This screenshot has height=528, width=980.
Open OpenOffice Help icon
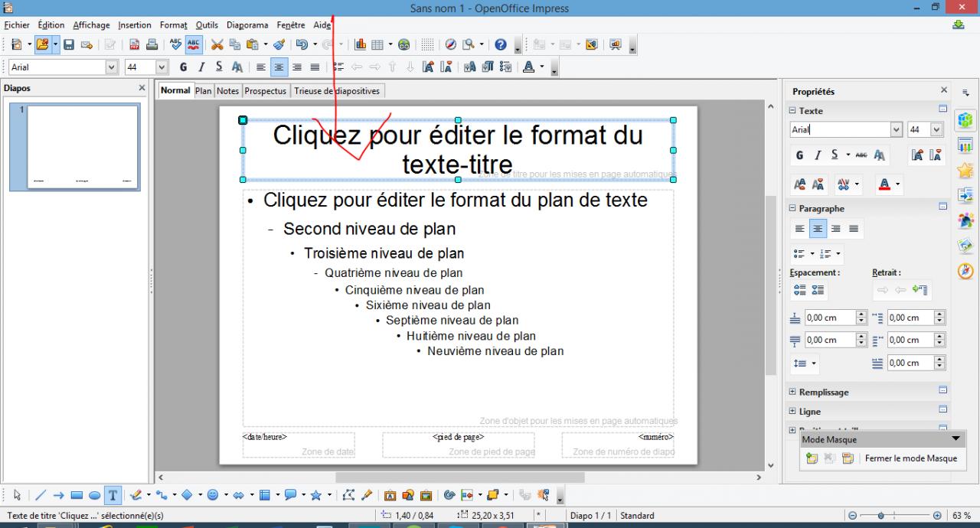[501, 45]
